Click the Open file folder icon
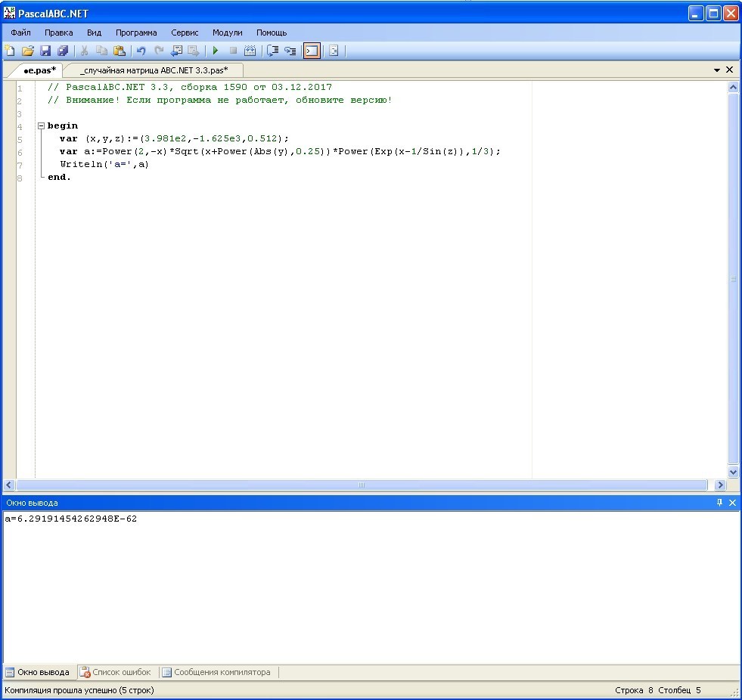The width and height of the screenshot is (742, 700). 28,51
